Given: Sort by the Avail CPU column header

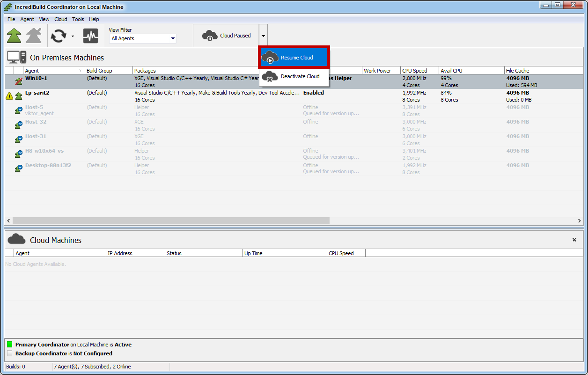Looking at the screenshot, I should [x=471, y=71].
